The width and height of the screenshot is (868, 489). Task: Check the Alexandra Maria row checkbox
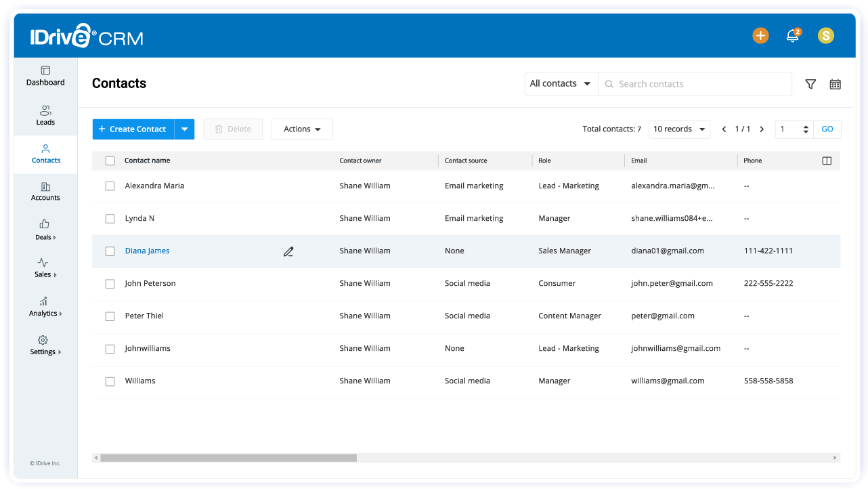click(x=110, y=186)
